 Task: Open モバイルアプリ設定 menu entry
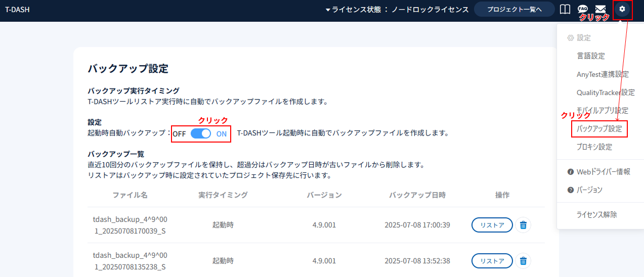click(x=603, y=111)
